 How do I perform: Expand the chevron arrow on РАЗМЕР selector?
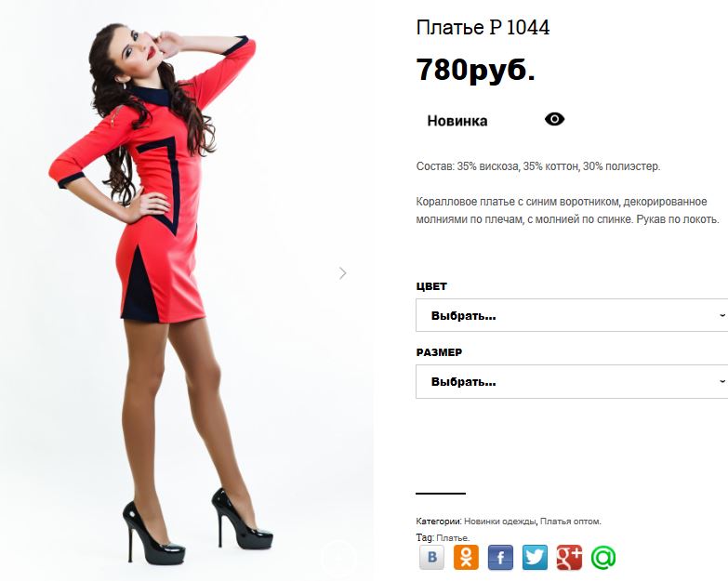click(722, 381)
